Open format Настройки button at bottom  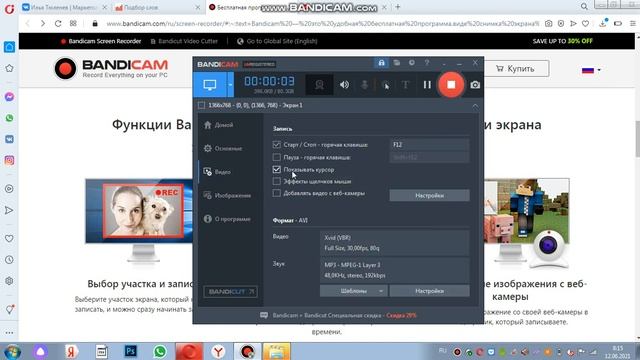429,291
